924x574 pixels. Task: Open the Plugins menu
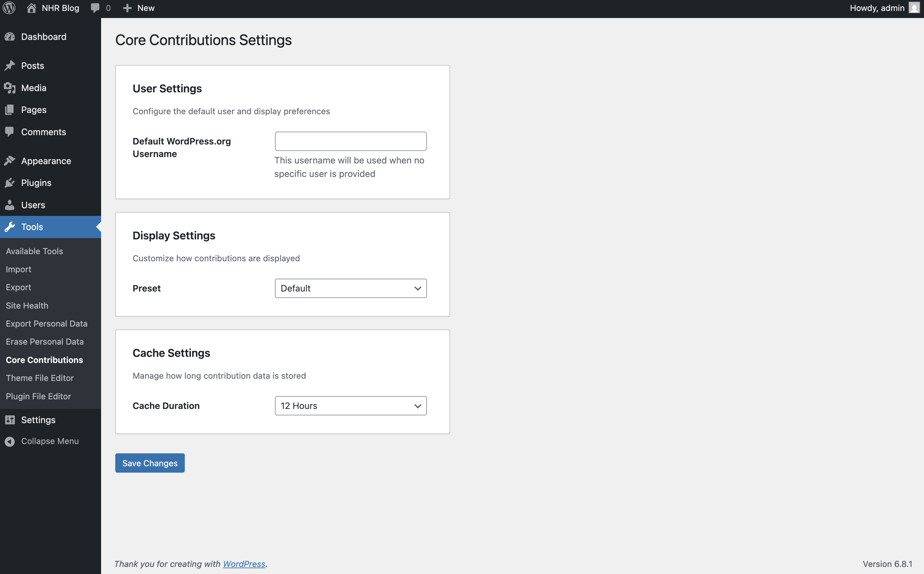tap(51, 183)
